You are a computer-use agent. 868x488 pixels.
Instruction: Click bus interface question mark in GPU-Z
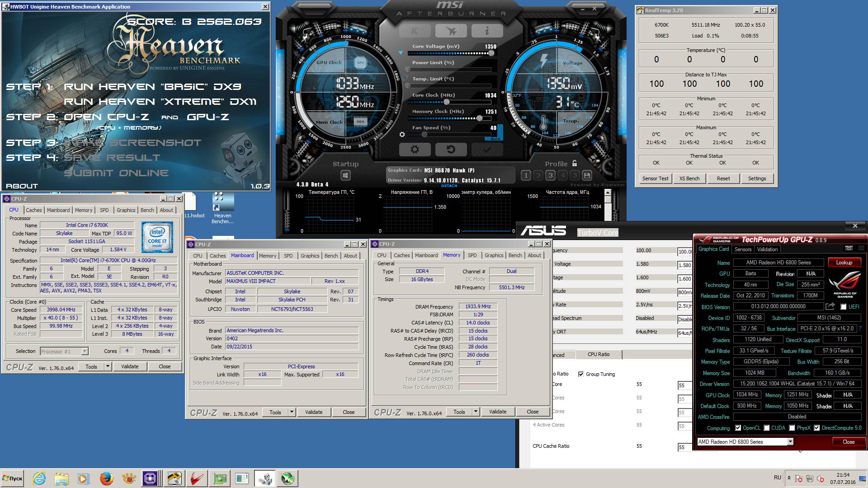tap(860, 328)
